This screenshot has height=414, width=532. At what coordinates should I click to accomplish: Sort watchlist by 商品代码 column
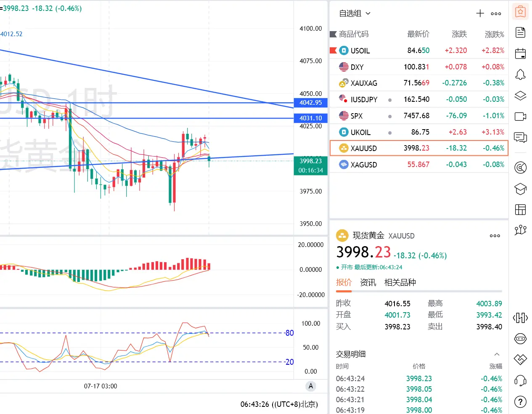(x=354, y=34)
